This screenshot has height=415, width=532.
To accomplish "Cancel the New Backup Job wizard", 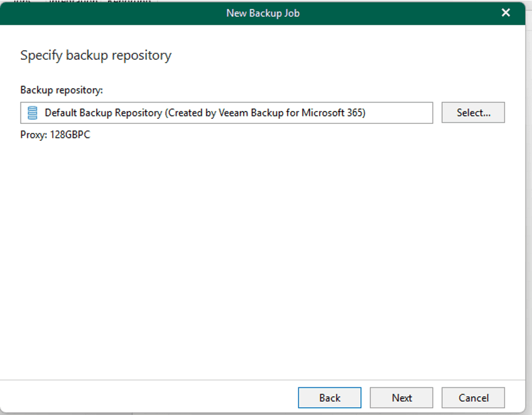I will click(x=473, y=398).
